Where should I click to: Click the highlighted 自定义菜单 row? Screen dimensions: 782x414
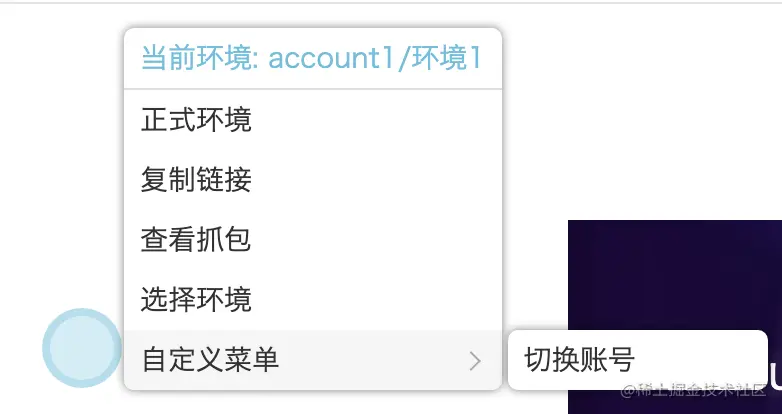pos(313,360)
